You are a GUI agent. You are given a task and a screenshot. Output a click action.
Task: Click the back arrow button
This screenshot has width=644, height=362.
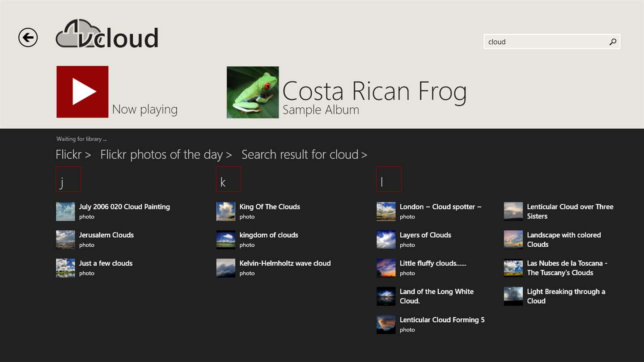[28, 38]
